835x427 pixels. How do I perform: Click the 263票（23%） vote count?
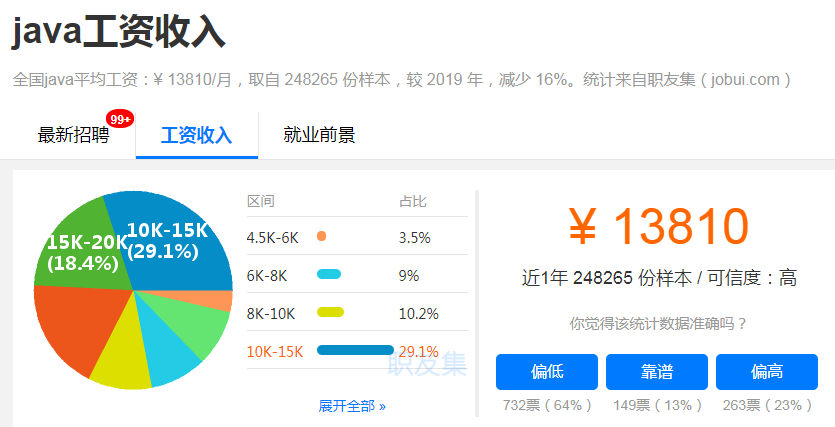tap(767, 405)
